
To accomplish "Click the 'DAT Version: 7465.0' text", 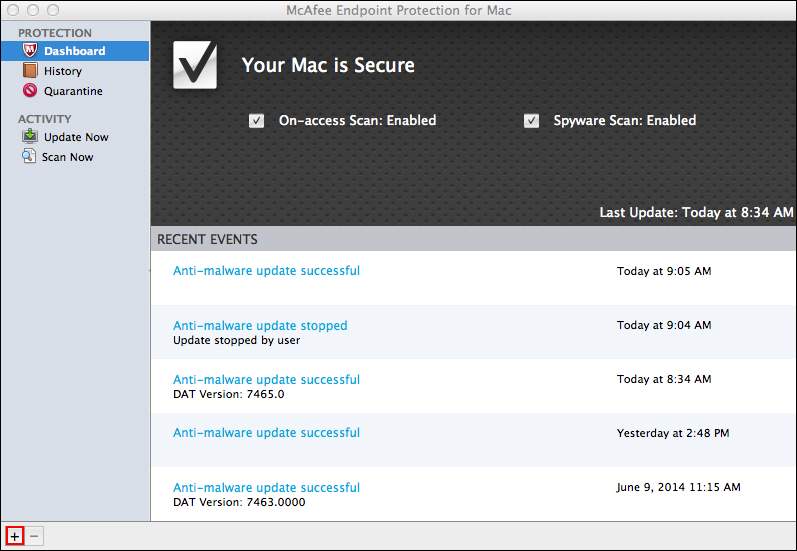I will [229, 394].
